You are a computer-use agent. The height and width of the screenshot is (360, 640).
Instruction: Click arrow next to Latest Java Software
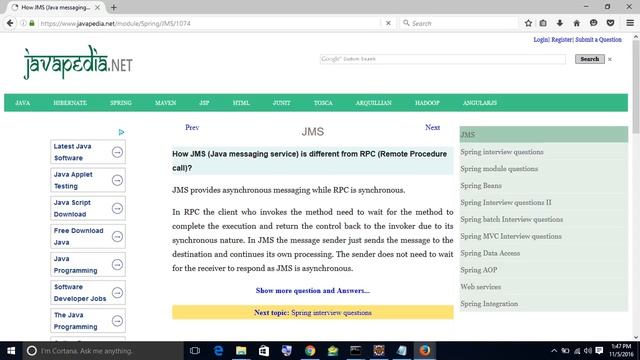117,152
